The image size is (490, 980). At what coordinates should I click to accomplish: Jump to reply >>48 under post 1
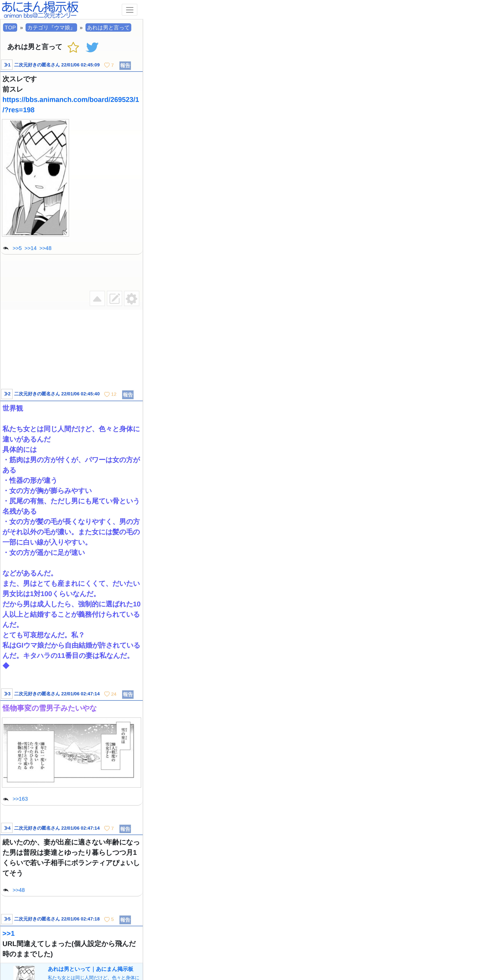(45, 248)
